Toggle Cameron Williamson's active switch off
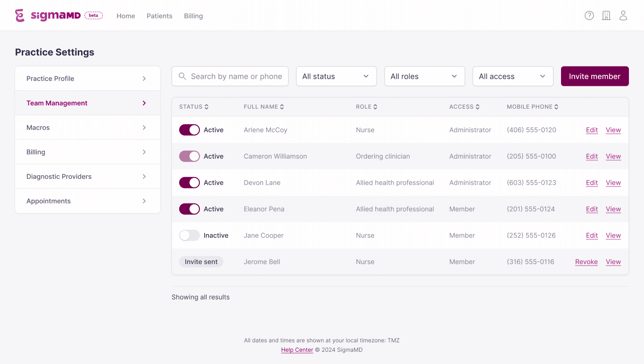 click(x=189, y=156)
